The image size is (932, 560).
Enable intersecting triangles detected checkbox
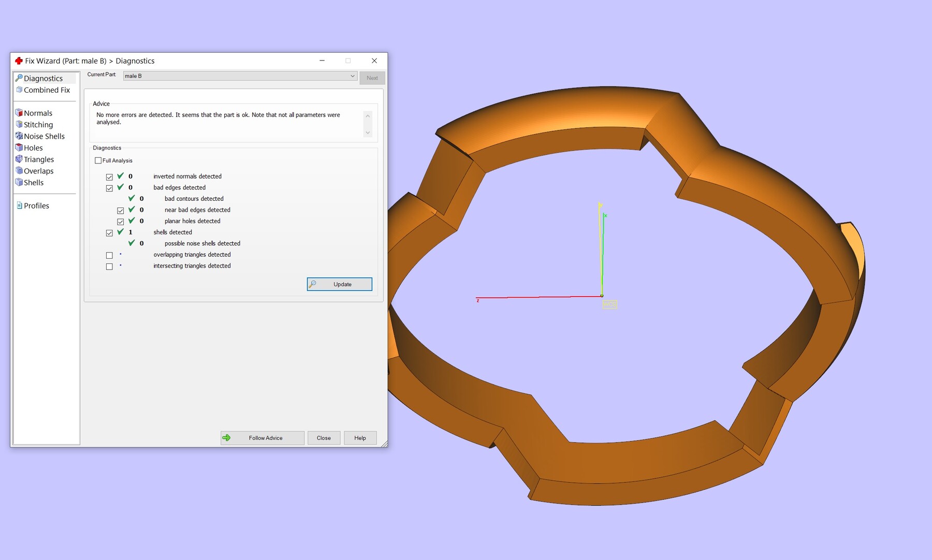(109, 267)
